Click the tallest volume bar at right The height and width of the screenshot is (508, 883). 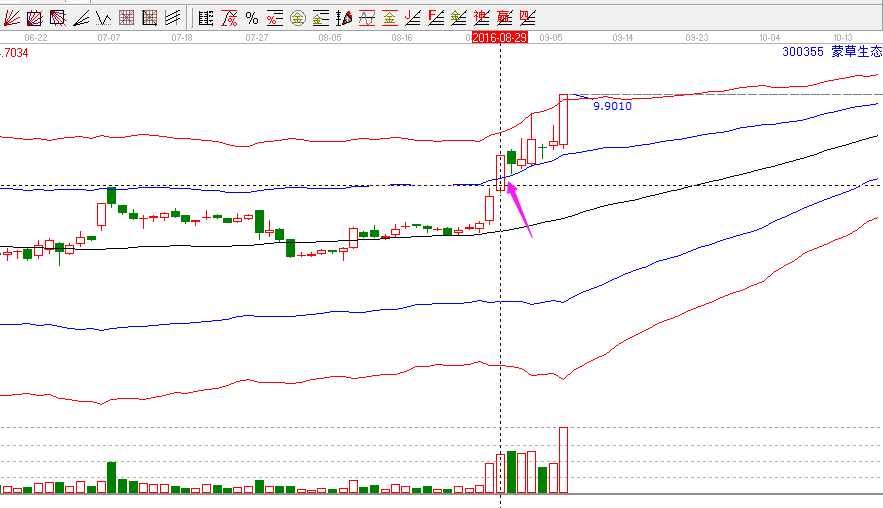pyautogui.click(x=563, y=460)
